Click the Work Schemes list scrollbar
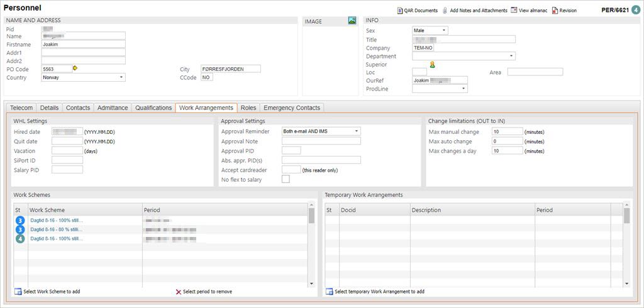644x308 pixels. coord(311,245)
